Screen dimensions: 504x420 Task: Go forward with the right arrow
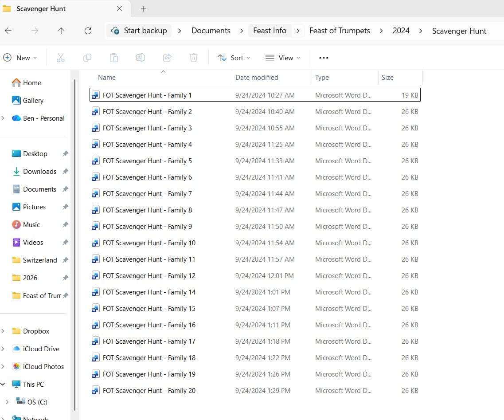click(35, 31)
